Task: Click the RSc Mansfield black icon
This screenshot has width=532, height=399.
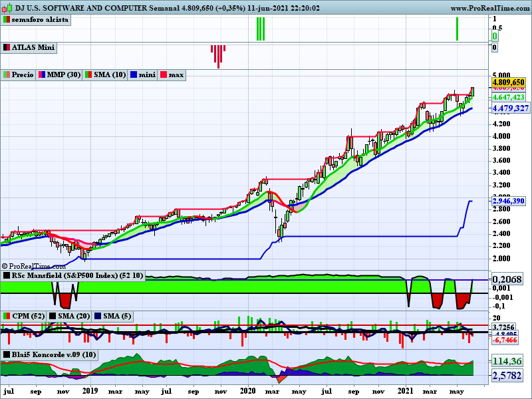Action: tap(7, 275)
